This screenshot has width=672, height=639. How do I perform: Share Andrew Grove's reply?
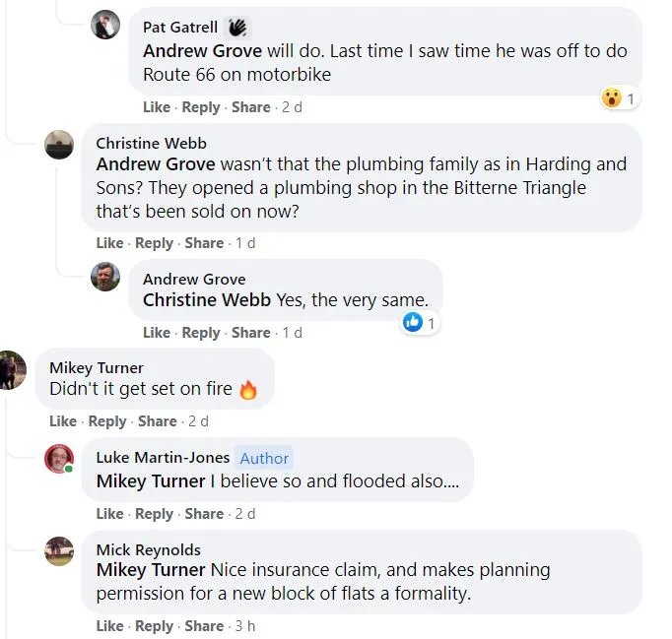click(x=250, y=333)
